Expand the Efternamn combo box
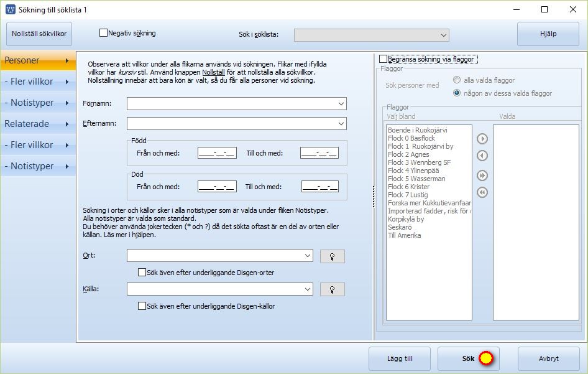 pos(341,124)
